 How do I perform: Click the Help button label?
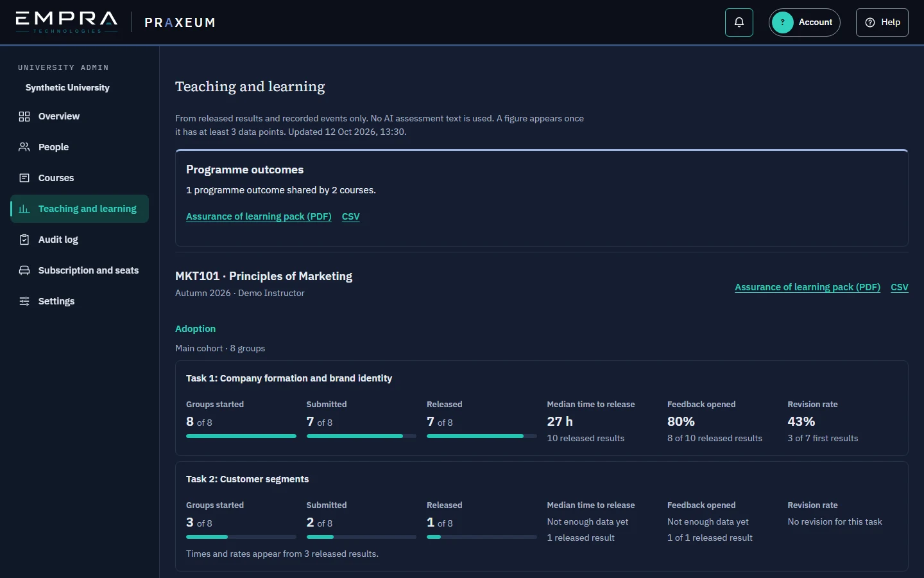point(891,22)
